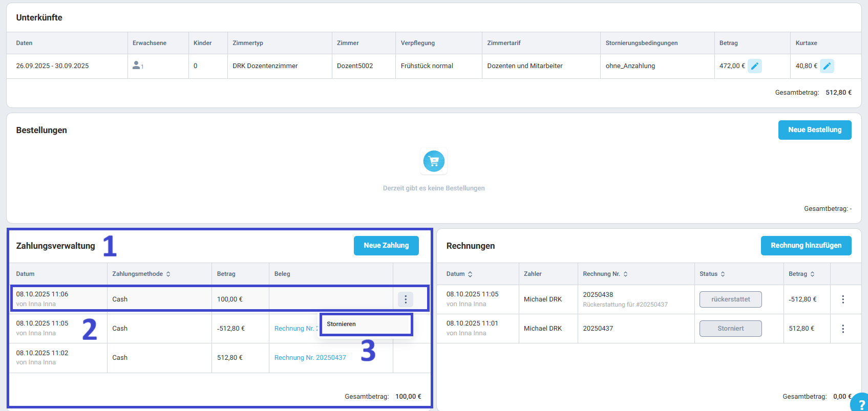Click the shopping cart icon in Bestellungen
The height and width of the screenshot is (411, 868).
point(434,162)
